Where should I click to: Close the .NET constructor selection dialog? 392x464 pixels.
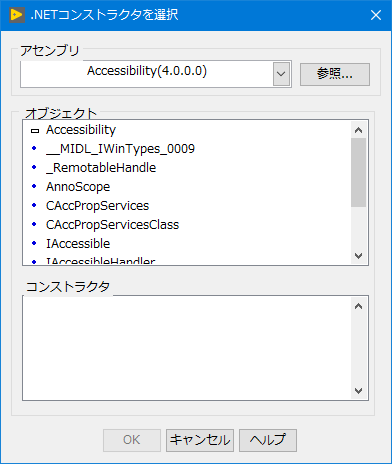(376, 15)
